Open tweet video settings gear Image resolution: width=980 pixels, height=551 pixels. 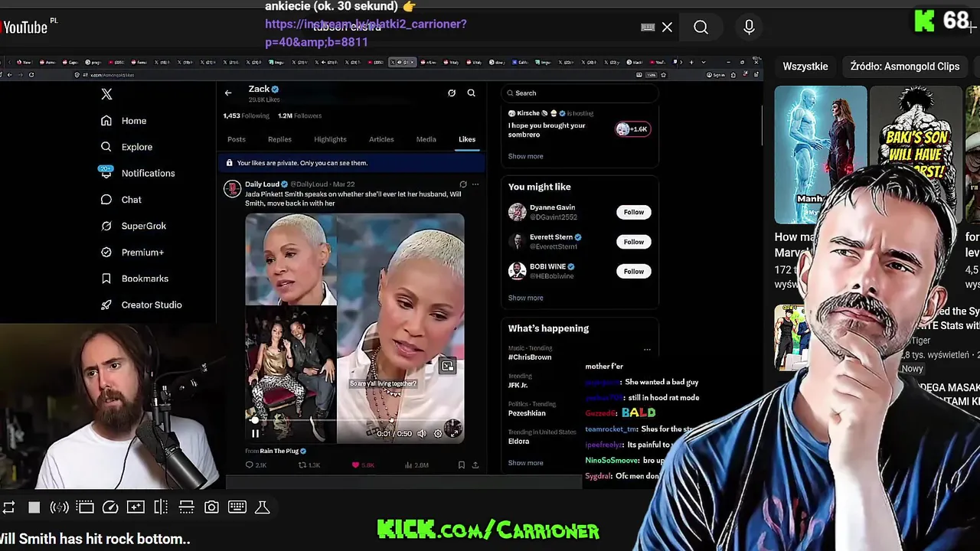coord(438,434)
